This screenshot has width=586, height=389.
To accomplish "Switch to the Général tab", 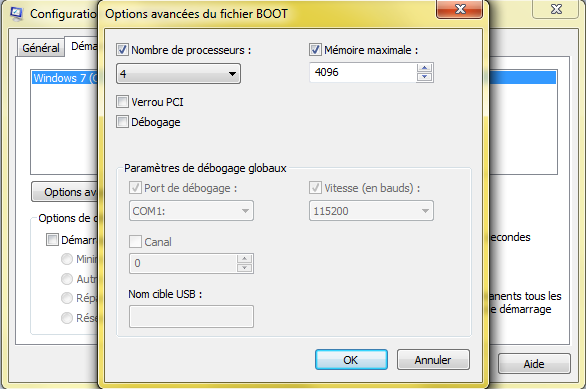I will pyautogui.click(x=41, y=48).
